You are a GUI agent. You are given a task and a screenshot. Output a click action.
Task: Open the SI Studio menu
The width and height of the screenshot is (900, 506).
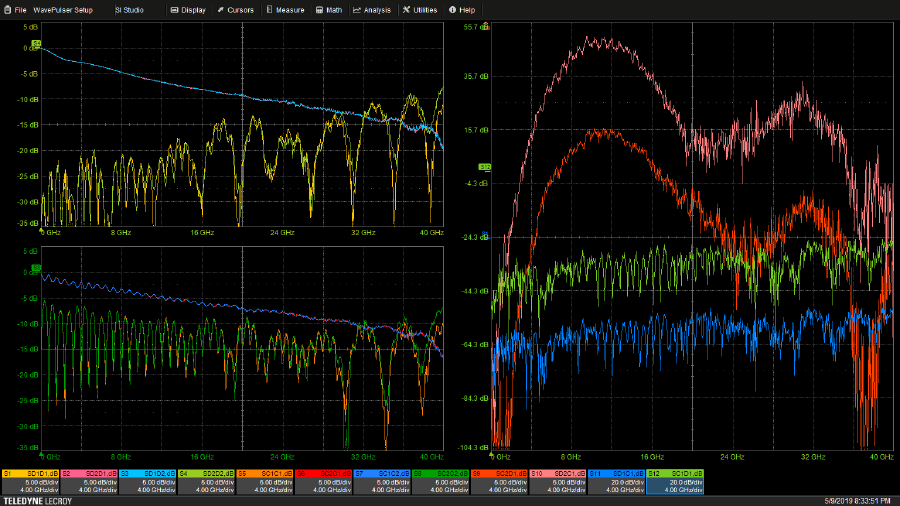coord(128,9)
